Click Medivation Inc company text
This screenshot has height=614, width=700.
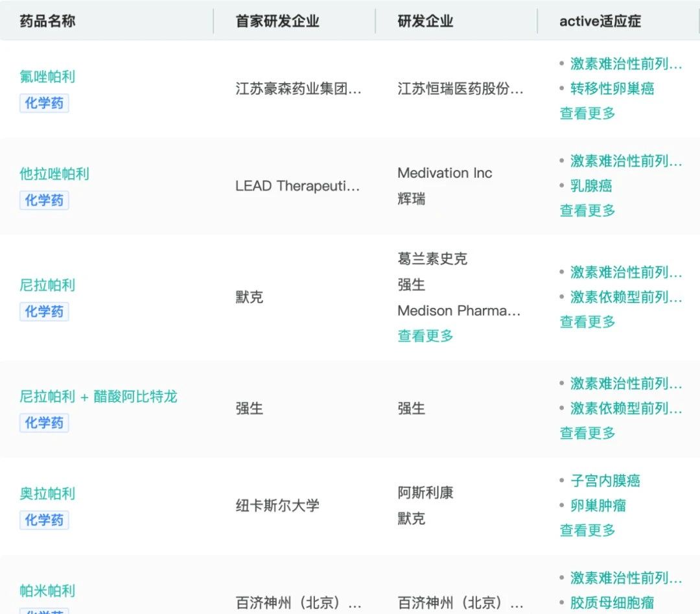click(445, 173)
